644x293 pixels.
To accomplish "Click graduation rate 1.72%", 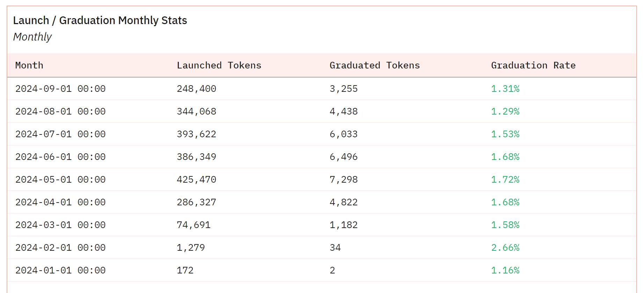I will click(505, 180).
